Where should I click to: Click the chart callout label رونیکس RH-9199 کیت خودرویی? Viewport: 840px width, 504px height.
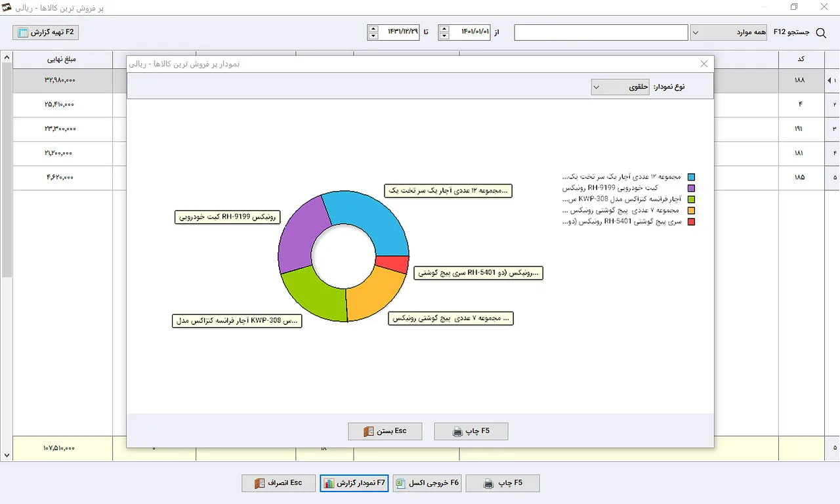click(x=227, y=217)
